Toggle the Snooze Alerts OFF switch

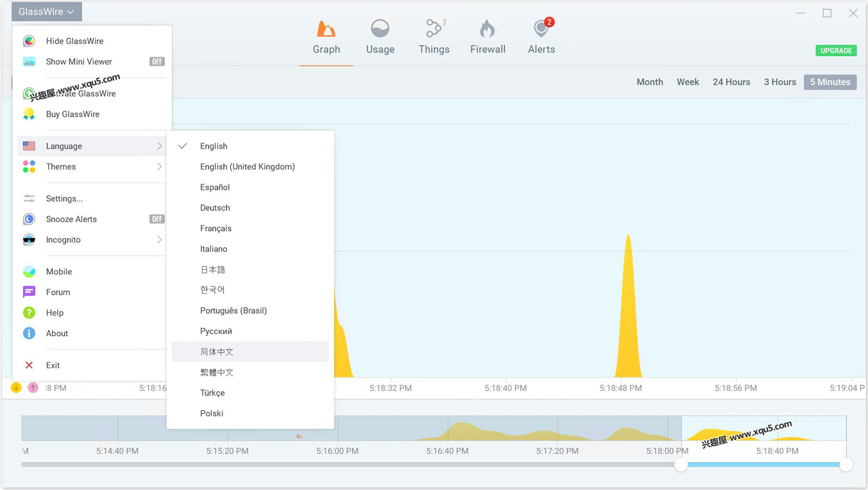[x=157, y=219]
